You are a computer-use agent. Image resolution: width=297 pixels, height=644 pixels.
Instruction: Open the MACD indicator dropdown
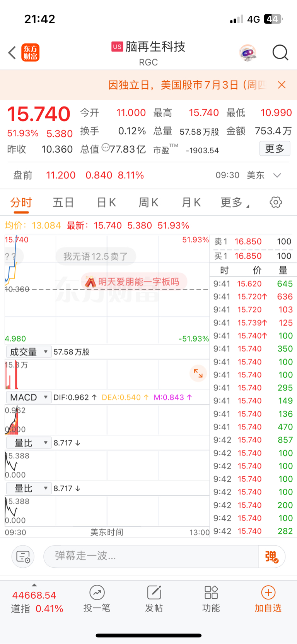pos(29,397)
